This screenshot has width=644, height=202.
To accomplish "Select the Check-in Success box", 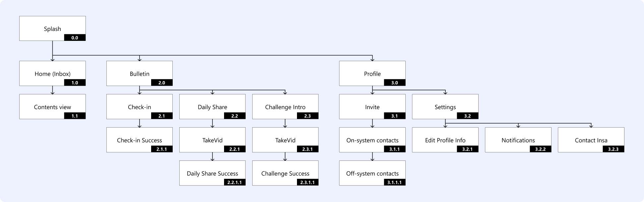I will (x=140, y=140).
